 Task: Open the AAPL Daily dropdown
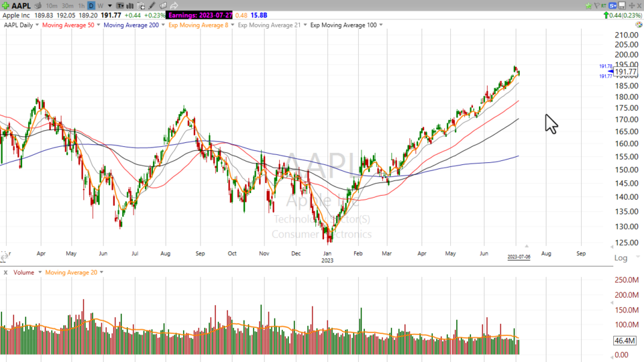pyautogui.click(x=22, y=25)
